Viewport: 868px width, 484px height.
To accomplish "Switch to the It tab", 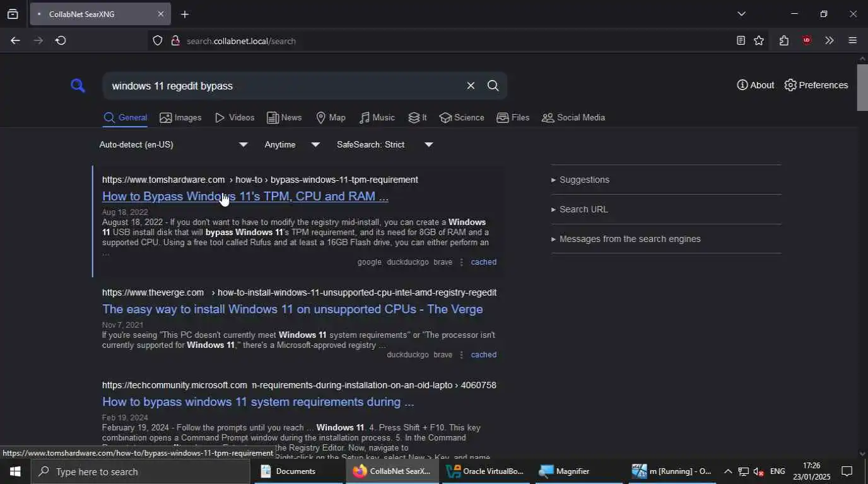I will coord(417,118).
